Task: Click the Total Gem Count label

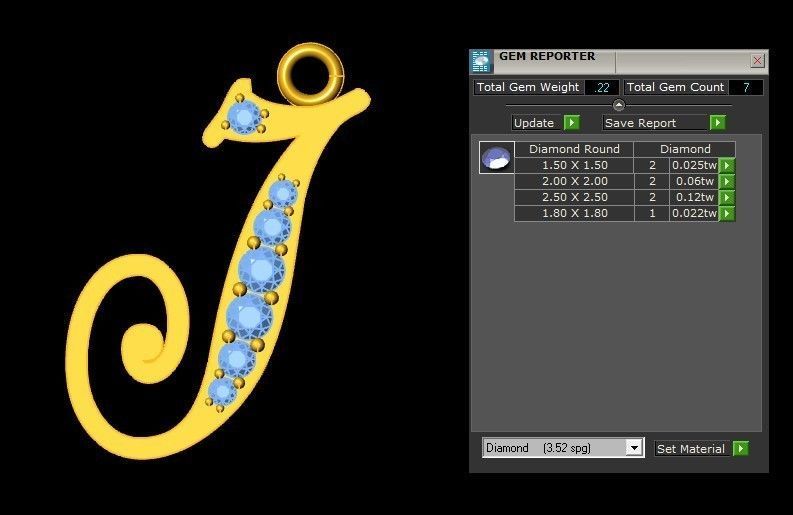Action: click(675, 87)
